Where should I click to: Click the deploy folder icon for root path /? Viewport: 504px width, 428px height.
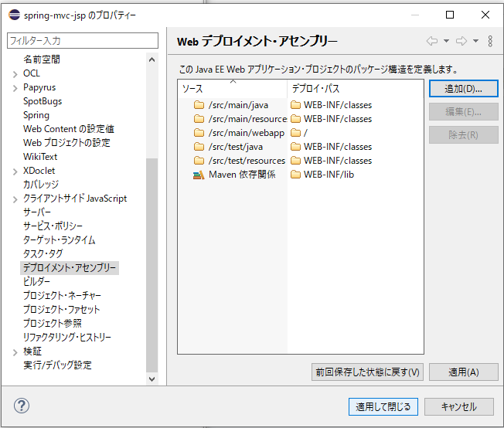[x=295, y=133]
